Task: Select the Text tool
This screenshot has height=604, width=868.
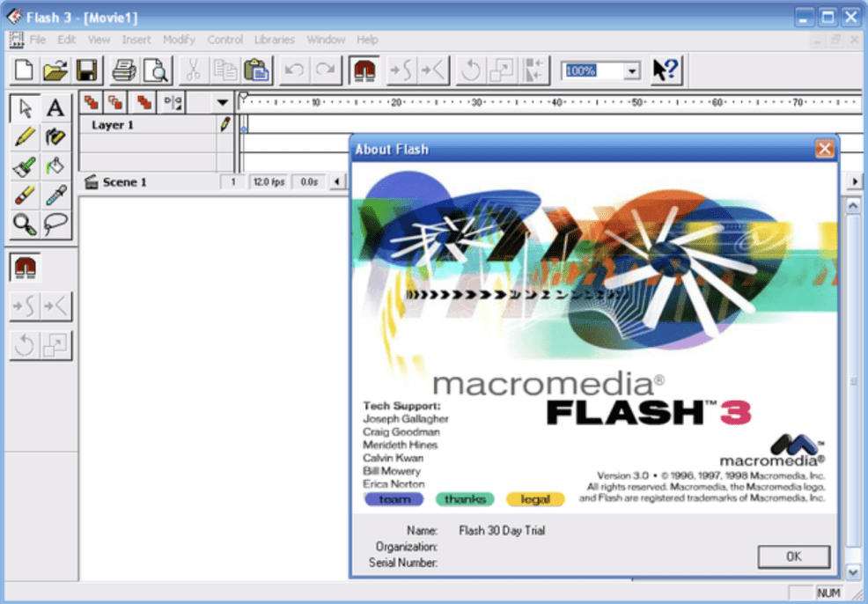Action: (x=55, y=108)
